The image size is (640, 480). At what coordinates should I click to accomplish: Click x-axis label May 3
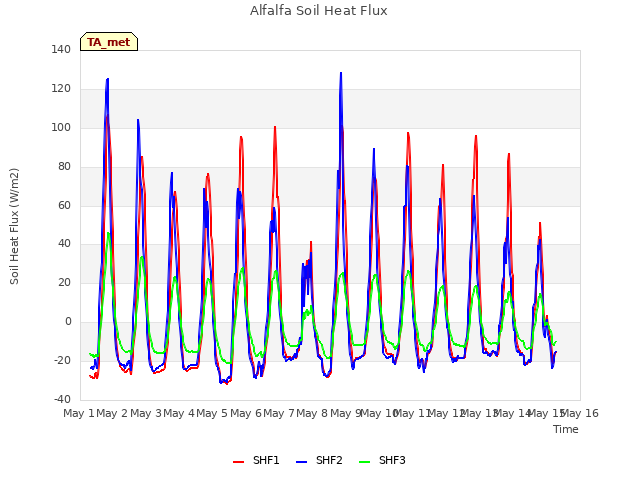pos(146,413)
